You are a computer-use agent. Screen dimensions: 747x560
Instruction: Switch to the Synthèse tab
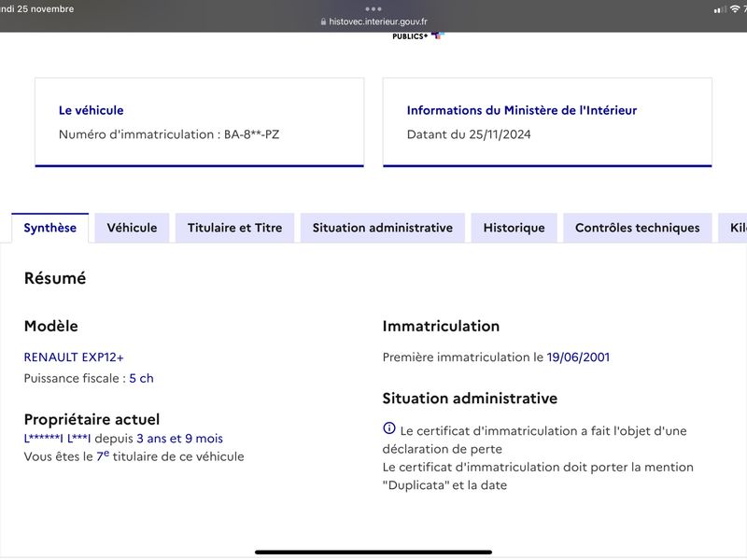pos(50,228)
